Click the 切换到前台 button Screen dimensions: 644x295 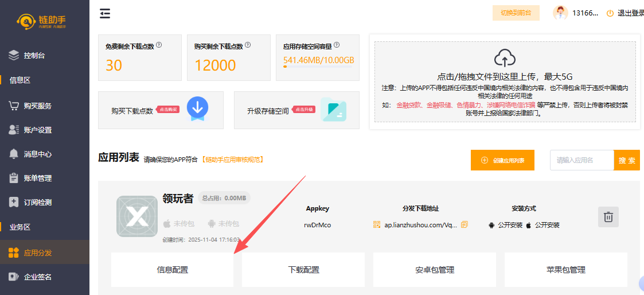[x=516, y=13]
